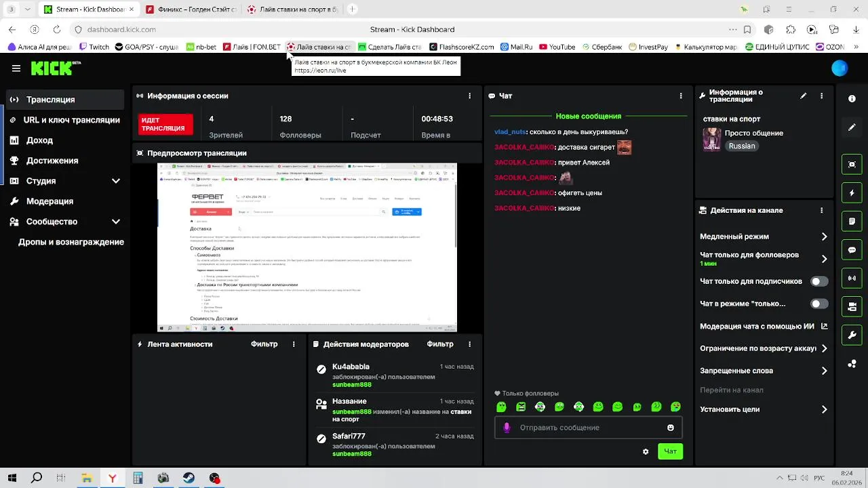Open account age restriction settings chevron
Screen dimensions: 868x488
pyautogui.click(x=824, y=348)
